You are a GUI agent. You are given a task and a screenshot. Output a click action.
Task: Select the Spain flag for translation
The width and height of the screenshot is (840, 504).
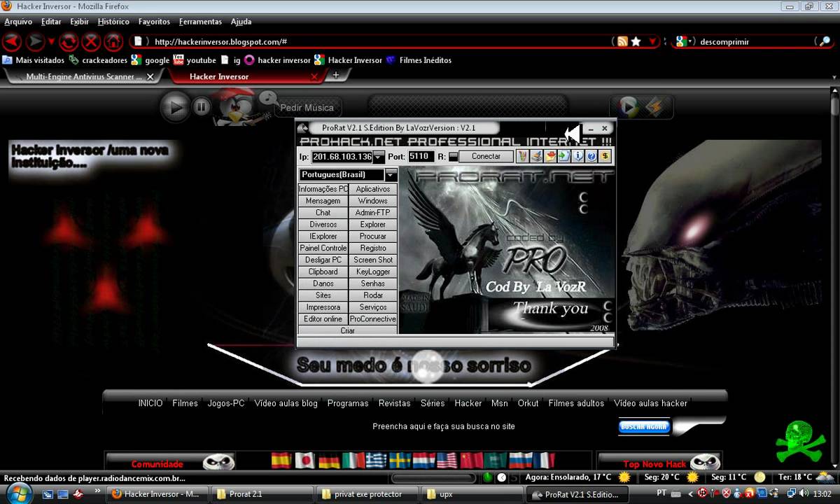coord(281,460)
